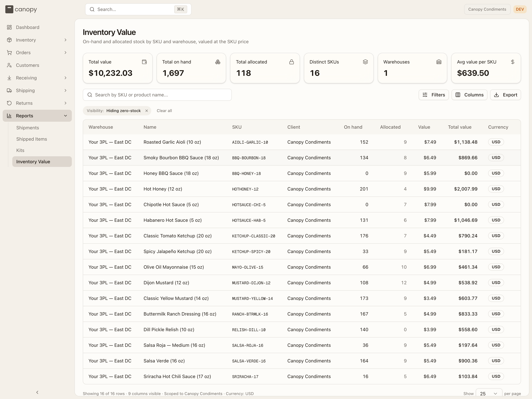Click the DEV environment badge
This screenshot has width=532, height=399.
point(520,9)
